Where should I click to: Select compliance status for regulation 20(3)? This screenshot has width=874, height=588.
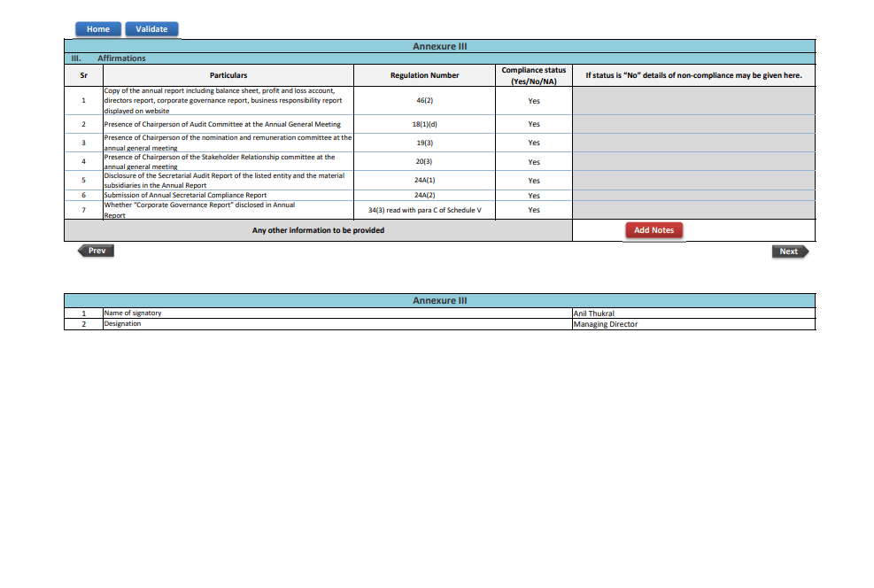[534, 162]
